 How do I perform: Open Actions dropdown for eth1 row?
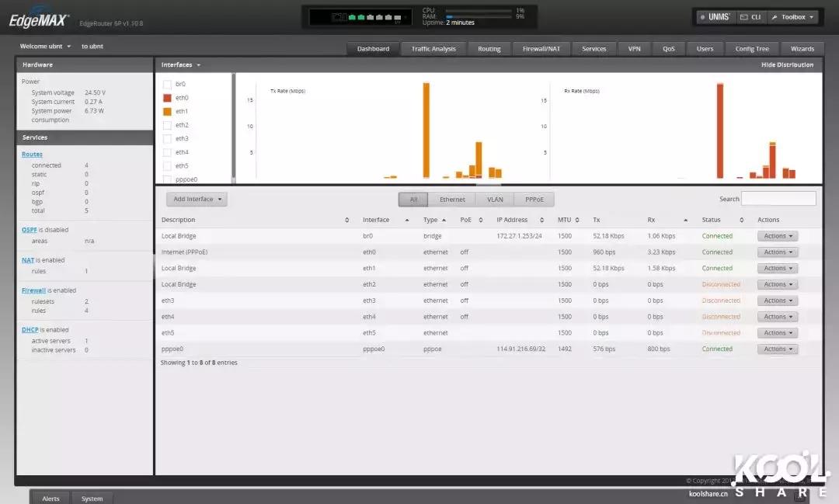coord(778,268)
